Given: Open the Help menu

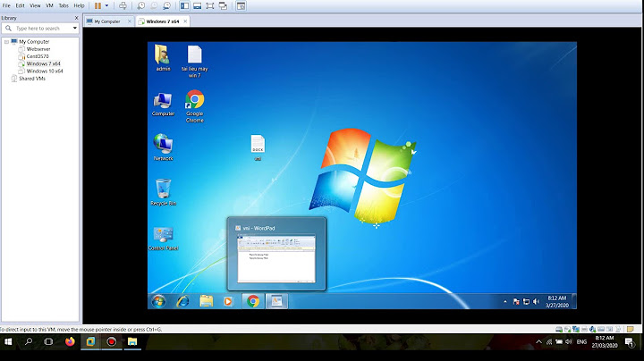Looking at the screenshot, I should point(79,5).
